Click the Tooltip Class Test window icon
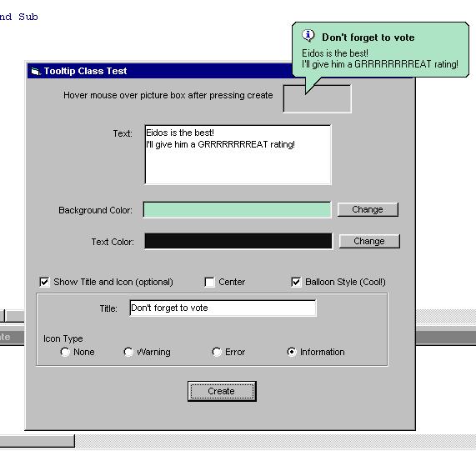The width and height of the screenshot is (476, 451). (x=36, y=72)
